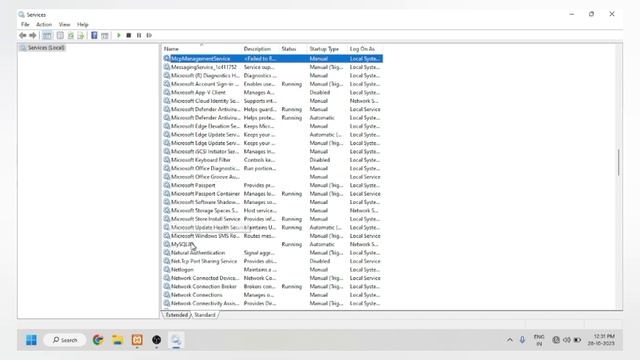The height and width of the screenshot is (360, 640).
Task: Click the taskbar Search box
Action: [64, 340]
